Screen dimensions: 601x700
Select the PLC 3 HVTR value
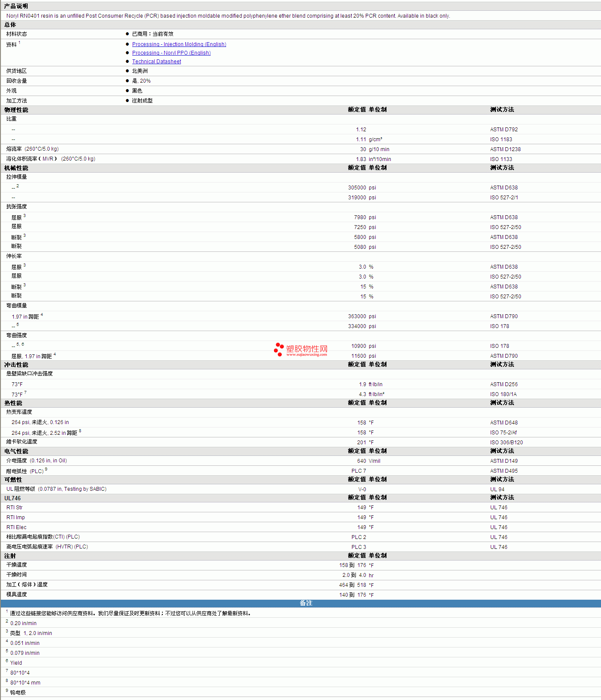click(x=359, y=547)
